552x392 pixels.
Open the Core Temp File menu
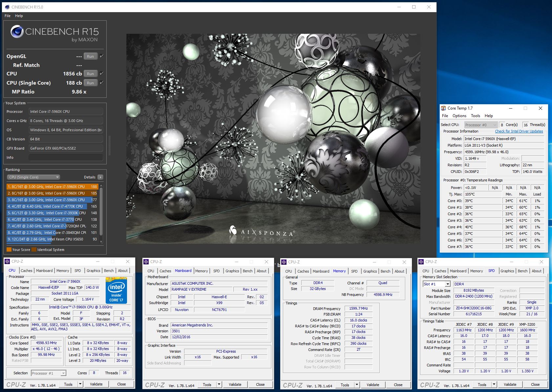point(445,116)
